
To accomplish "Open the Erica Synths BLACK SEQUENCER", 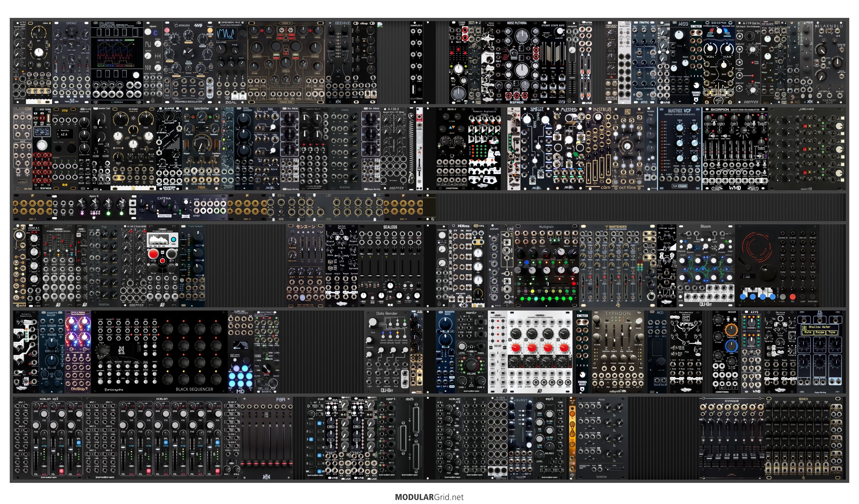I will click(159, 352).
